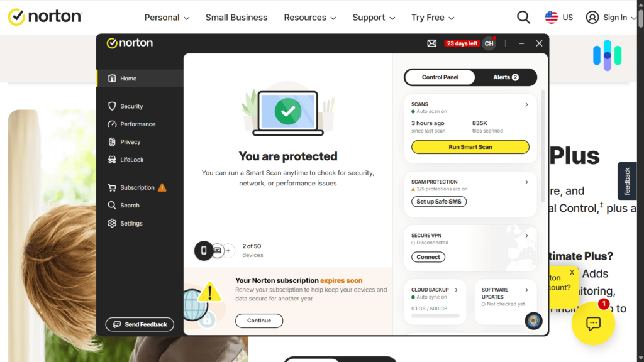
Task: Expand the Secure VPN card chevron
Action: tap(526, 236)
